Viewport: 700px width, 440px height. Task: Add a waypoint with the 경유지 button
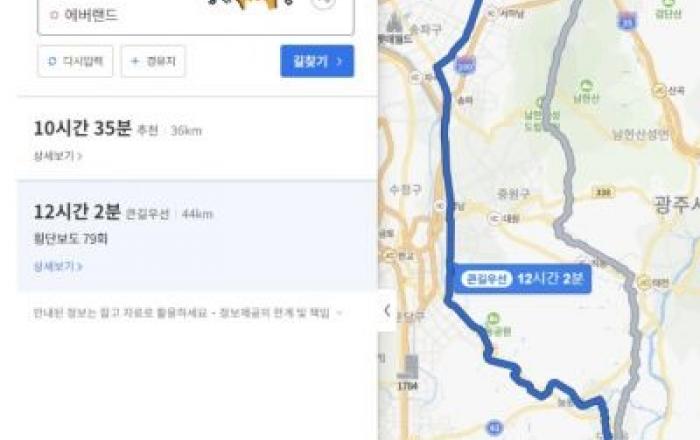(x=153, y=61)
